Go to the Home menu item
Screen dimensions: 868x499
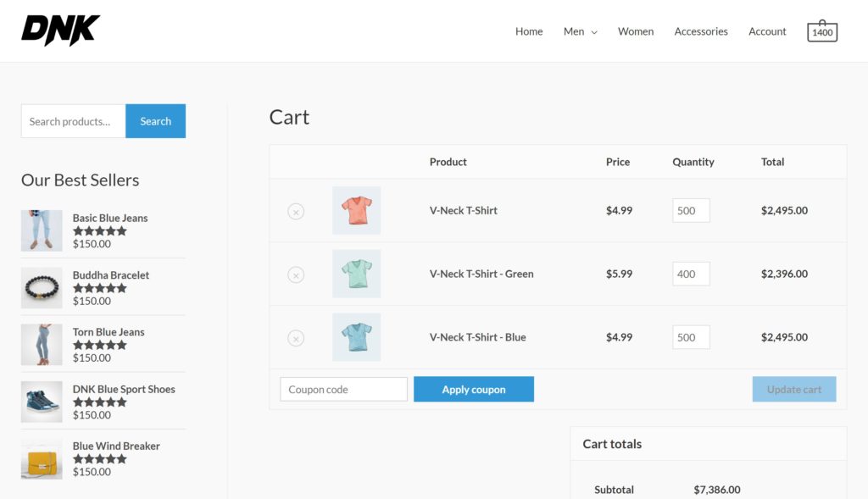click(529, 31)
